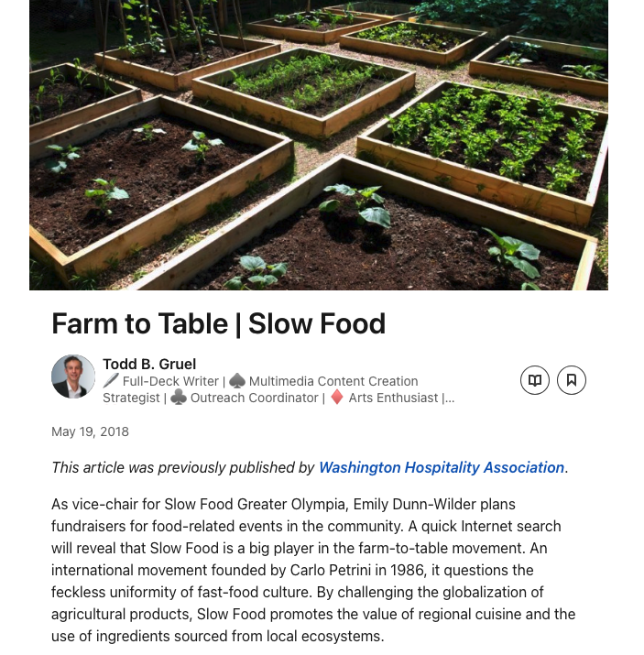The width and height of the screenshot is (644, 655).
Task: Click Todd B. Gruel's profile photo
Action: click(x=73, y=377)
